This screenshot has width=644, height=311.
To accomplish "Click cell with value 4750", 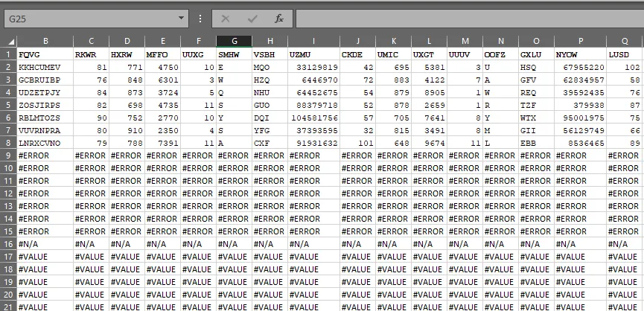I will click(162, 67).
